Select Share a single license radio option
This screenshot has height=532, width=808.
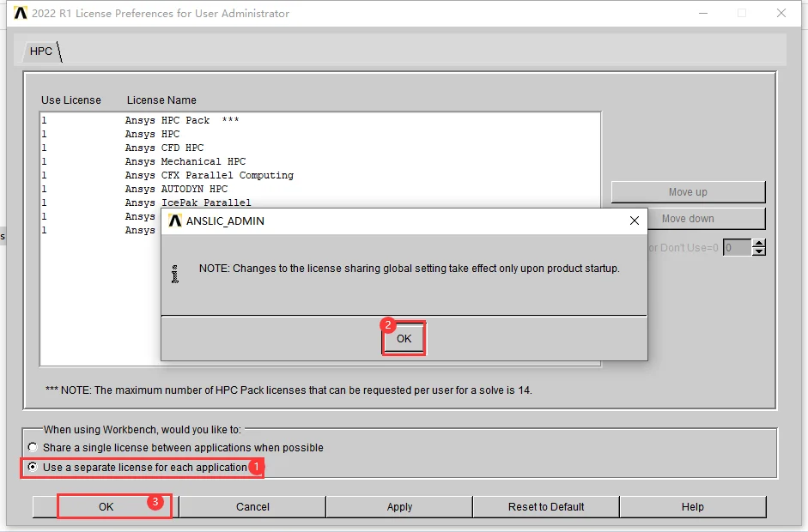[x=33, y=447]
